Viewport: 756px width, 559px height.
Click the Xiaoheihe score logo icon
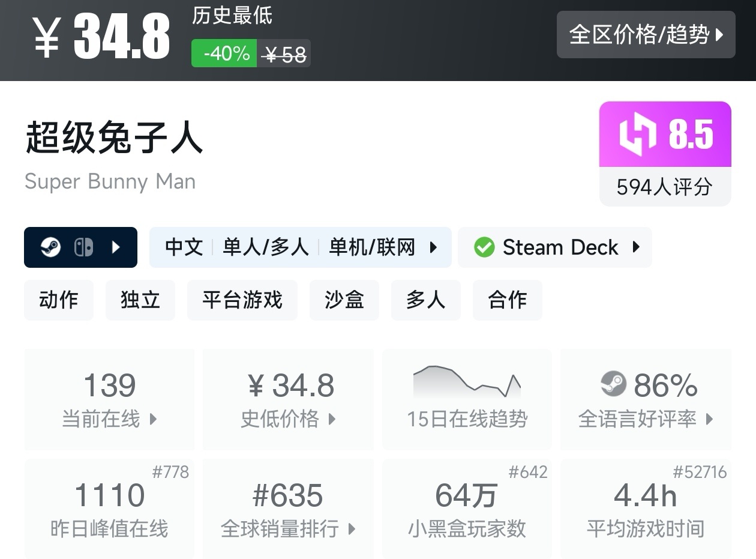tap(638, 134)
